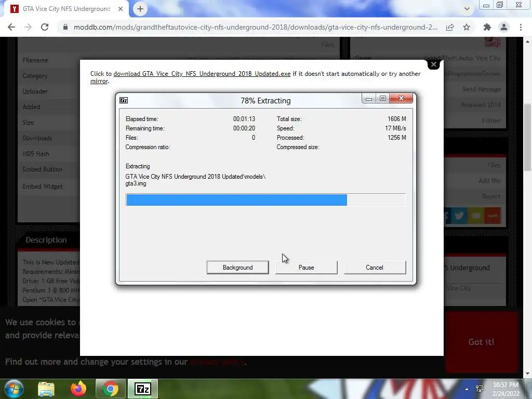Screen dimensions: 532x399
Task: Click the 'MD5 Hash' row label
Action: click(36, 153)
